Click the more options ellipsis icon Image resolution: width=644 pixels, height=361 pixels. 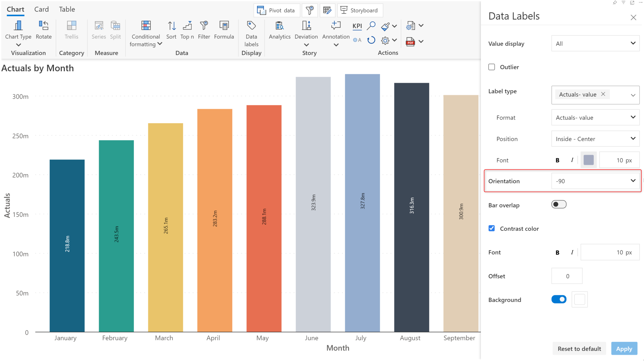click(641, 3)
